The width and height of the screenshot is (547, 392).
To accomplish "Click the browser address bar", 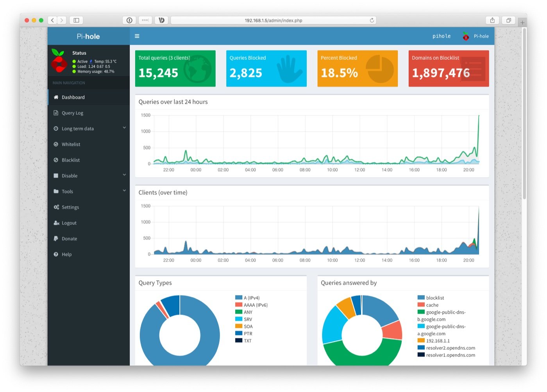I will 273,20.
